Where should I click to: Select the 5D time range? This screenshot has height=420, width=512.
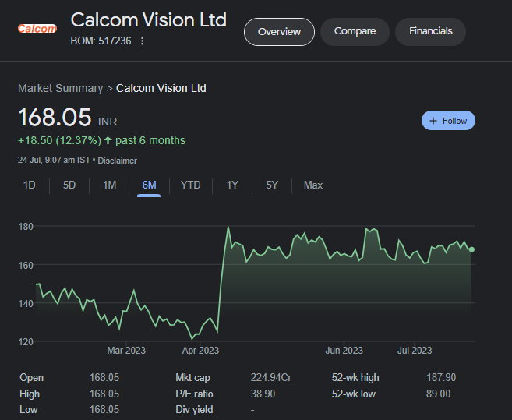pos(69,185)
